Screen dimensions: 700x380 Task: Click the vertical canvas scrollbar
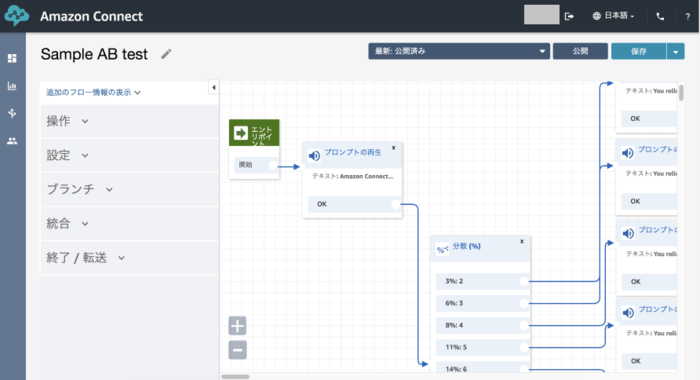click(681, 92)
